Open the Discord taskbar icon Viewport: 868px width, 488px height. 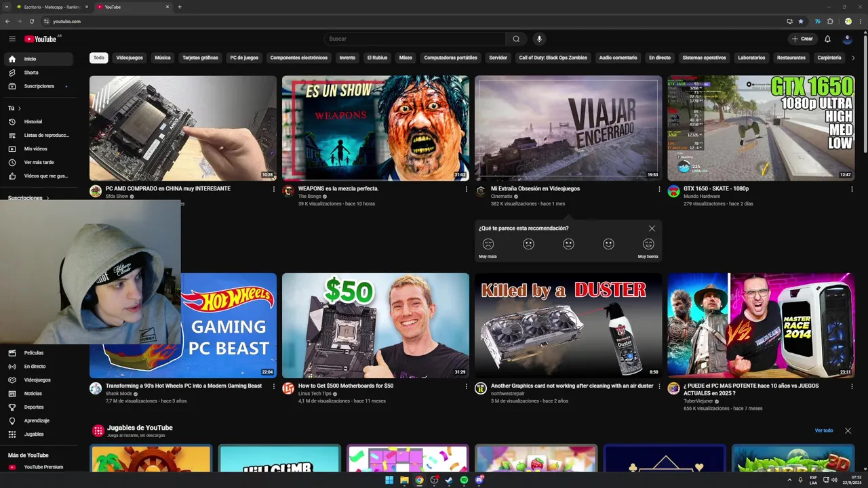pos(479,480)
